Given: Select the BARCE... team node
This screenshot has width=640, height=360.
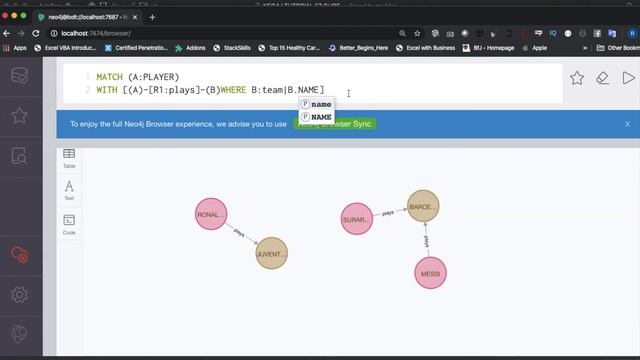Looking at the screenshot, I should (x=423, y=206).
